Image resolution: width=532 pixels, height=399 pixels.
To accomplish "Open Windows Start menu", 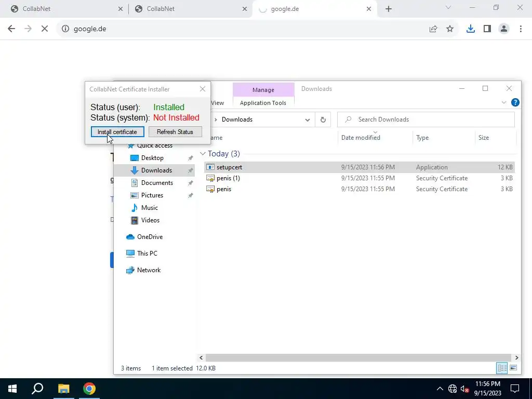I will pyautogui.click(x=12, y=389).
